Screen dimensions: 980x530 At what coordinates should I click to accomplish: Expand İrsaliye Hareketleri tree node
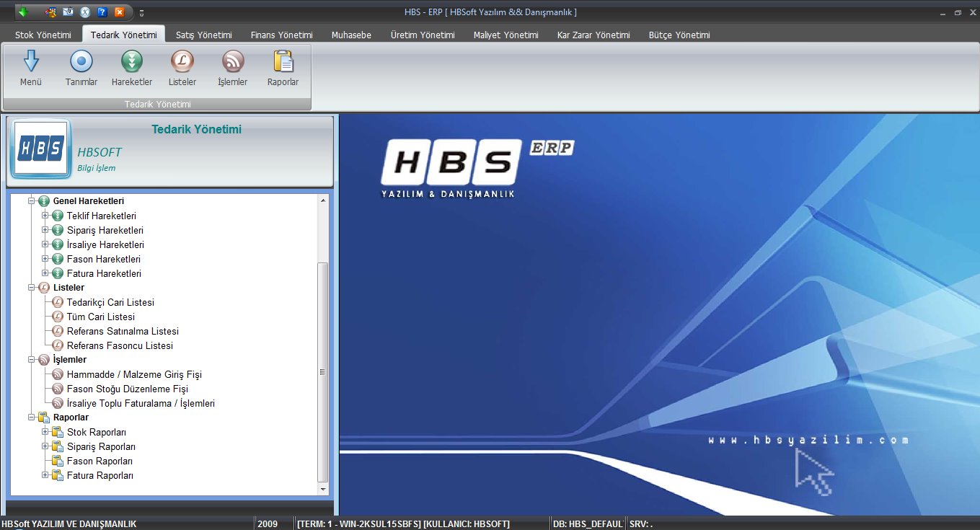(45, 244)
